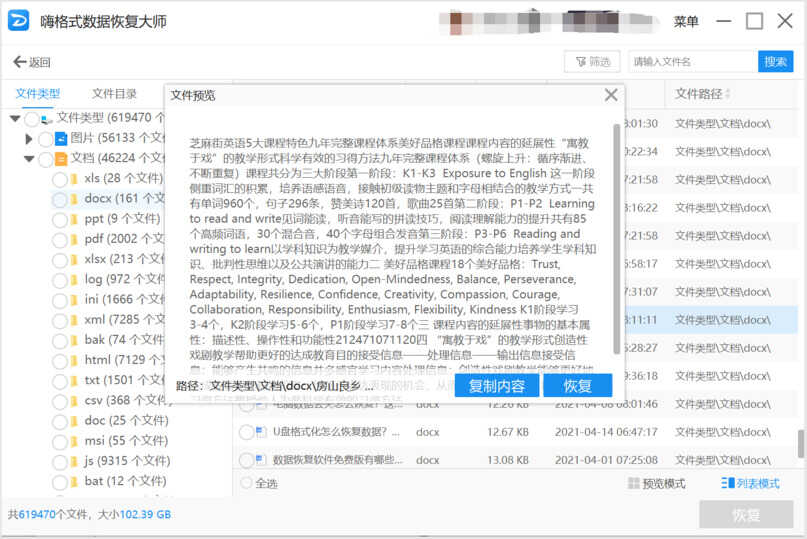
Task: Open 'msi (55 个文件)' tree row
Action: click(126, 441)
